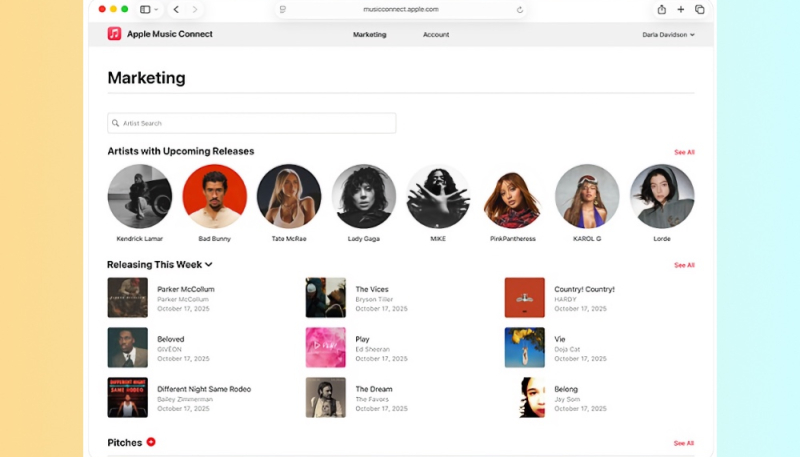
Task: Open The Vices album cover
Action: (326, 297)
